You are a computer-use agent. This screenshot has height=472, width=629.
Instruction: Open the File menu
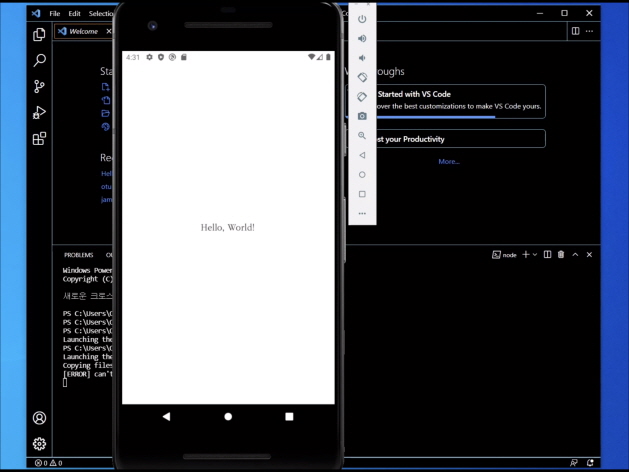[55, 14]
